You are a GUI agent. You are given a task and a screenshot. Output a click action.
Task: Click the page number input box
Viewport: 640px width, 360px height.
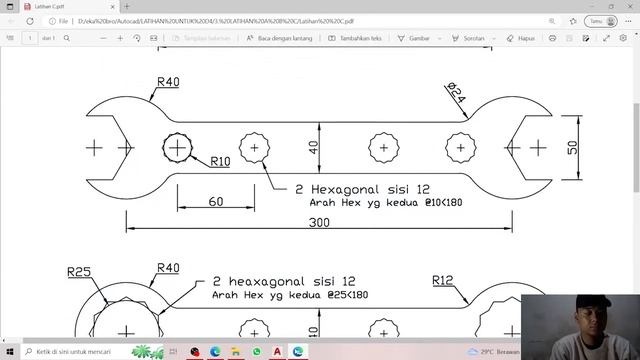click(x=30, y=38)
